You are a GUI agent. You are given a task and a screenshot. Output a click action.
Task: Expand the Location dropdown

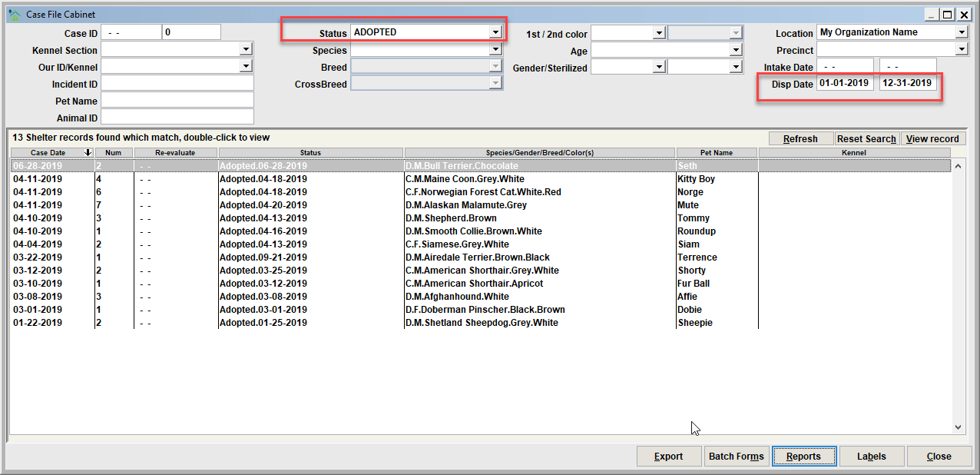(x=962, y=32)
